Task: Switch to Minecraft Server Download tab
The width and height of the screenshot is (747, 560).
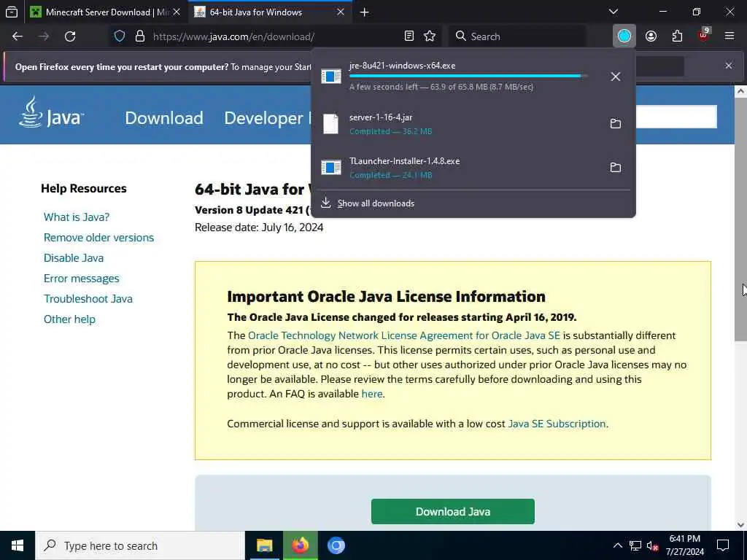Action: point(105,12)
